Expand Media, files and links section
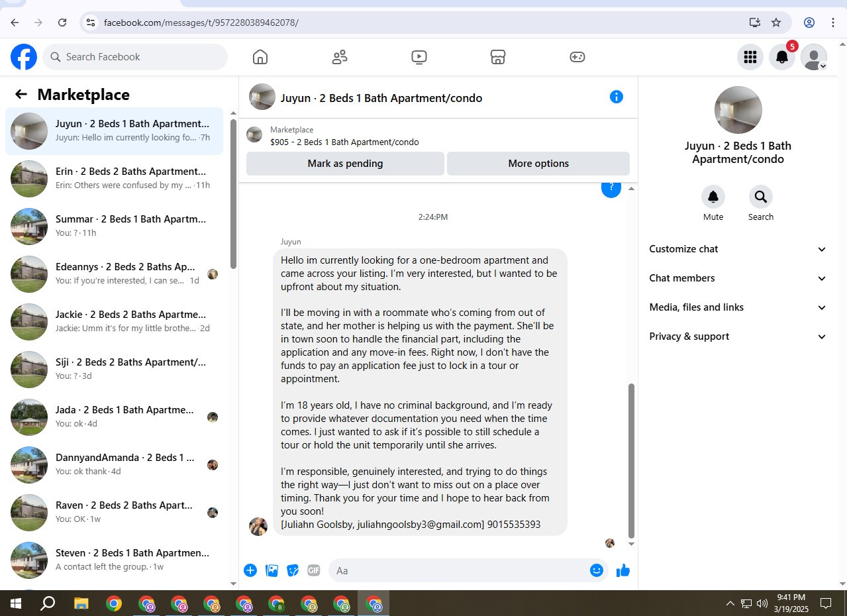Image resolution: width=847 pixels, height=616 pixels. [738, 307]
